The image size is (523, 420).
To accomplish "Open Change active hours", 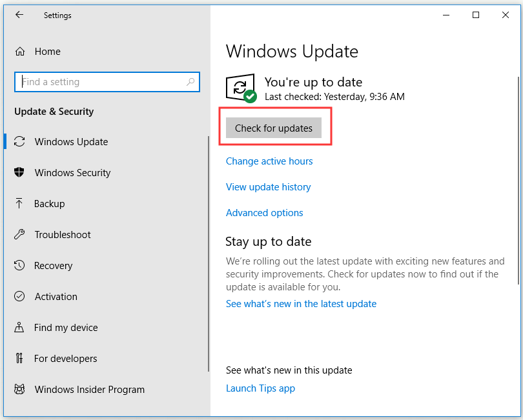I will click(269, 161).
